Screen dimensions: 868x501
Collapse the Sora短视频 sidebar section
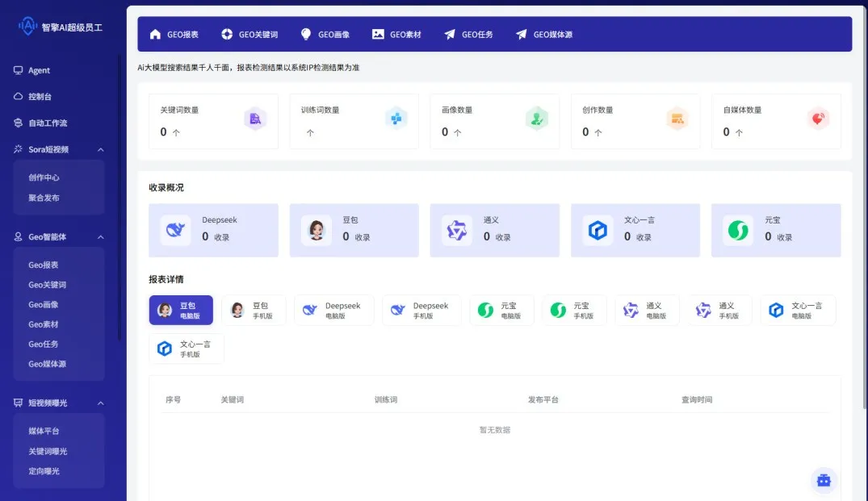coord(101,149)
